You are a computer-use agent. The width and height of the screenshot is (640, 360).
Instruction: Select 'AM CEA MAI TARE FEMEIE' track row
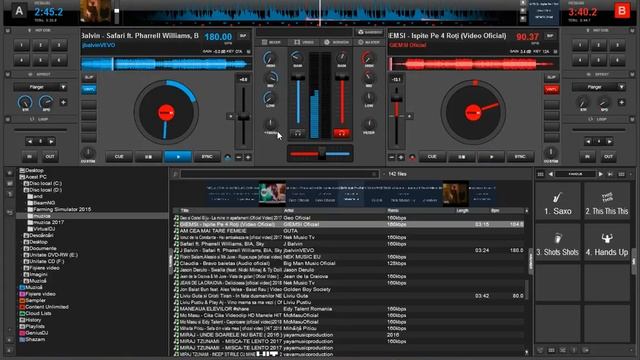tap(349, 231)
